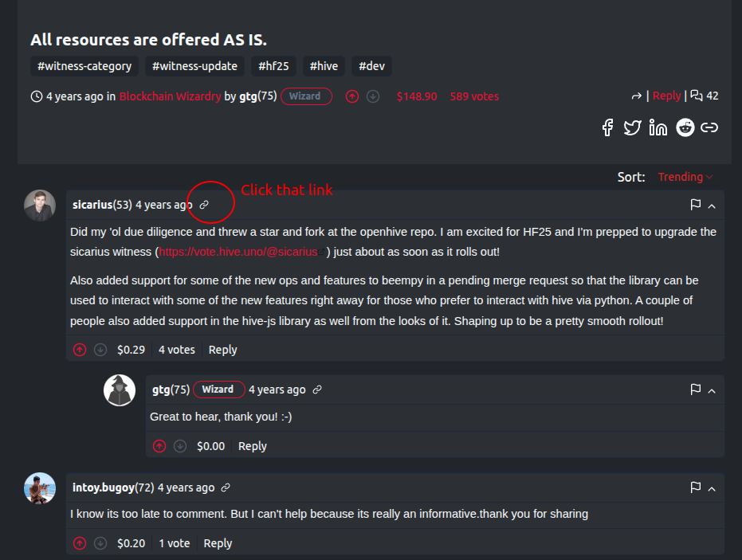
Task: Open the #witness-category tag
Action: point(85,66)
